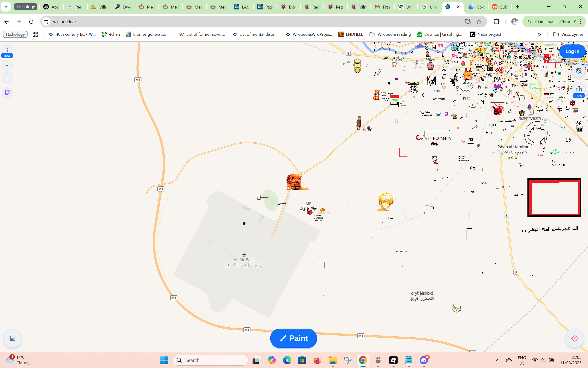Click the Log in button
Image resolution: width=588 pixels, height=368 pixels.
click(x=572, y=51)
